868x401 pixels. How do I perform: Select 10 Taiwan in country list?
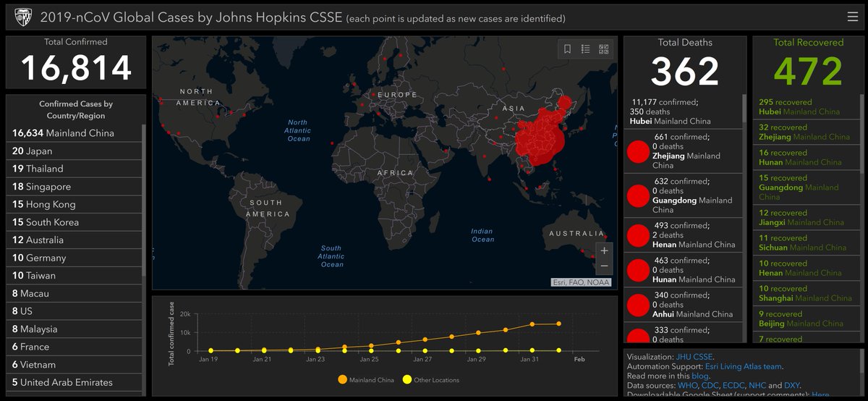[73, 276]
